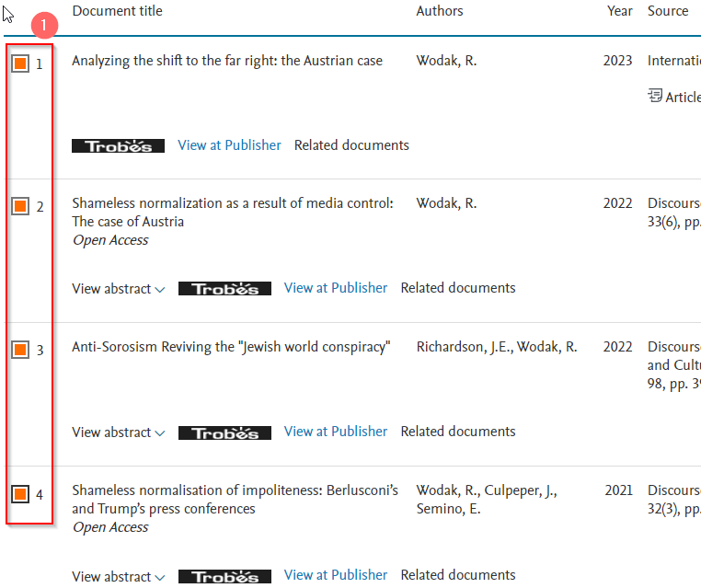Sort by Document title column header

(x=117, y=11)
